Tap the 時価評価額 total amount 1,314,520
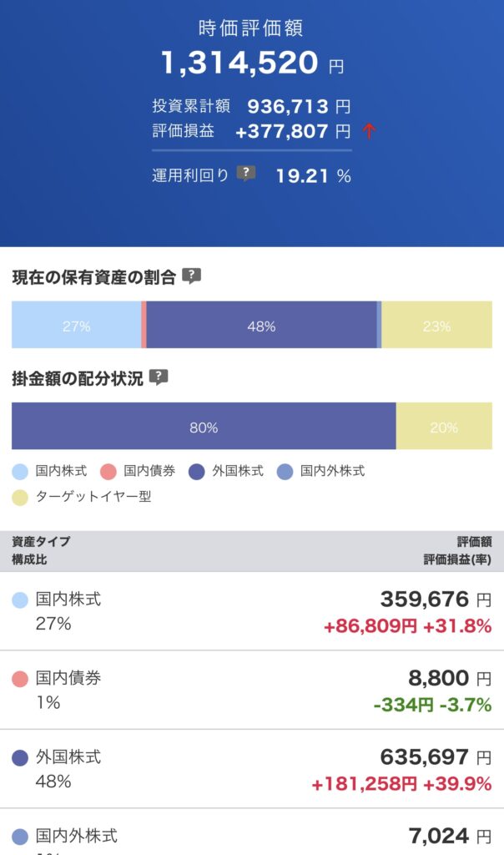 tap(240, 63)
